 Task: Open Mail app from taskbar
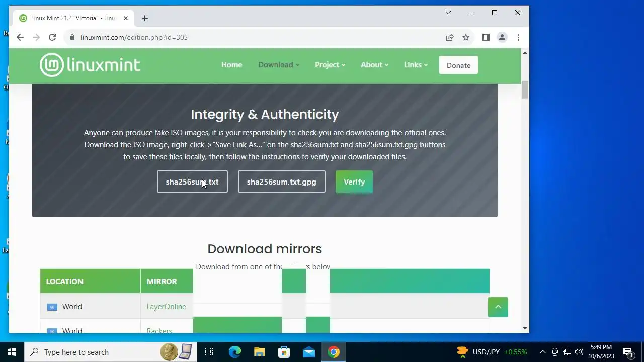click(309, 352)
